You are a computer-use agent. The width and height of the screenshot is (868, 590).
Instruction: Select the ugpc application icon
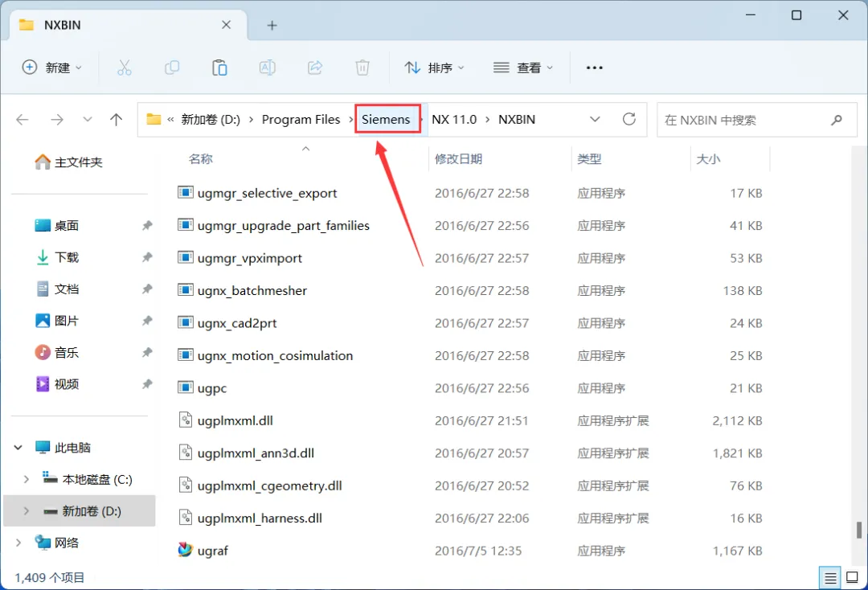[x=185, y=387]
